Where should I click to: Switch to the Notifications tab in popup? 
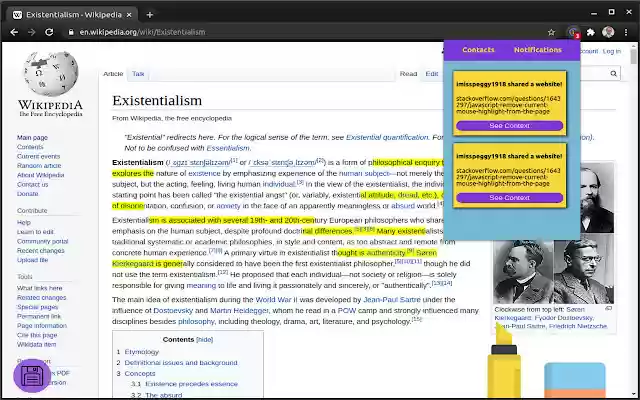pyautogui.click(x=538, y=50)
